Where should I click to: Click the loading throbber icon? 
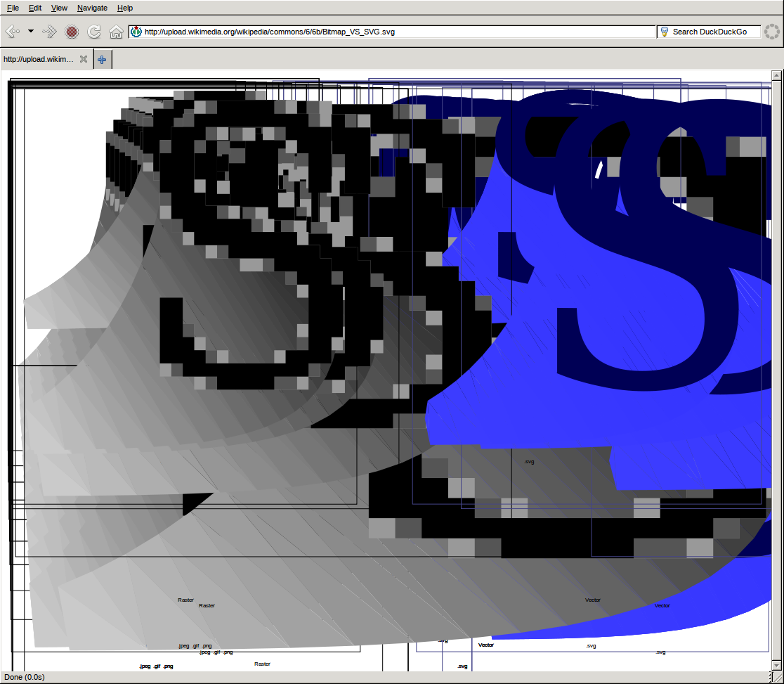click(772, 32)
